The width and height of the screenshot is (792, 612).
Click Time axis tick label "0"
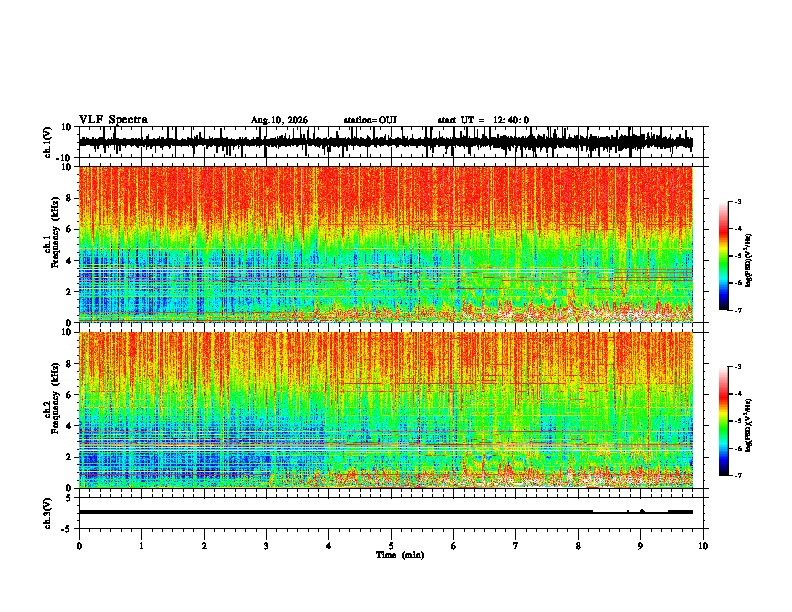point(79,546)
